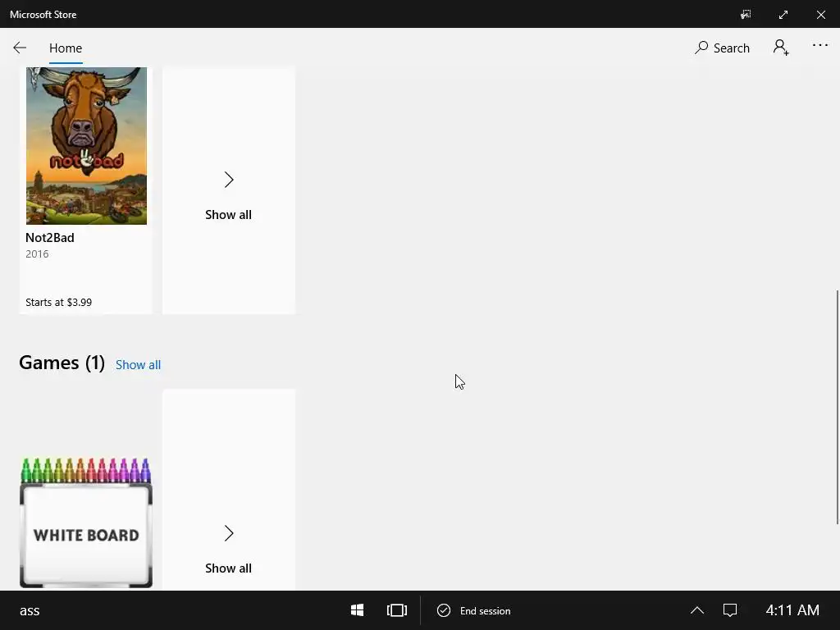Open the three-dot more options menu
This screenshot has width=840, height=630.
pos(819,46)
